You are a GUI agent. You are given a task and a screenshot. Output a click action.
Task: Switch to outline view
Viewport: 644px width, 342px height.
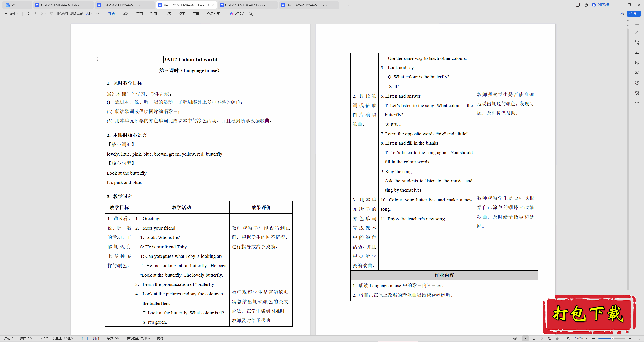pos(534,338)
